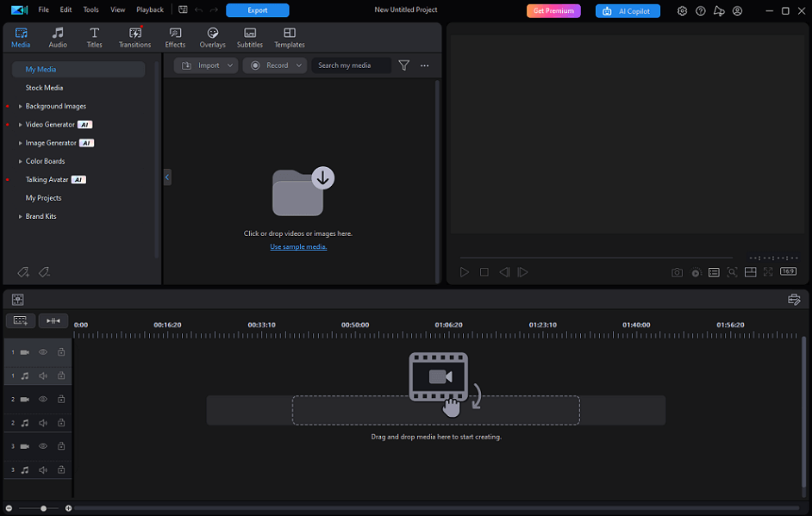This screenshot has height=516, width=812.
Task: Open the Playback menu
Action: 150,9
